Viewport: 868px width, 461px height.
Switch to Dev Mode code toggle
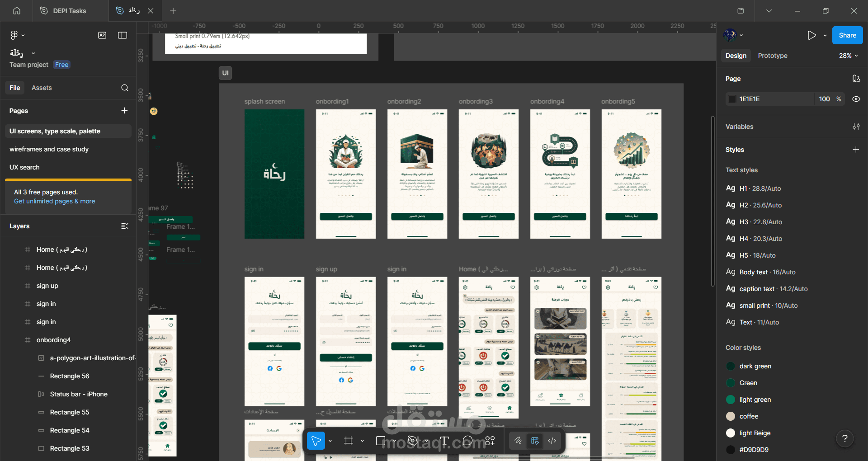point(552,441)
